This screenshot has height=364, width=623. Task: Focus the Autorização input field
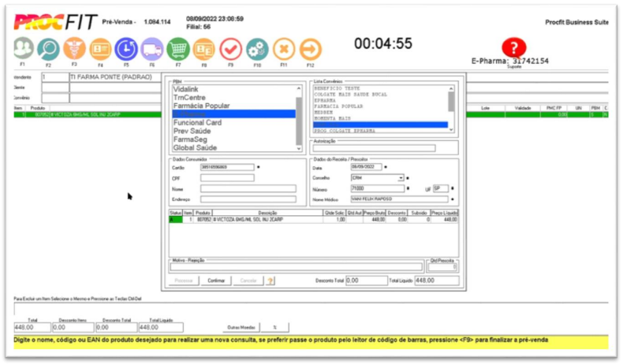tap(374, 148)
